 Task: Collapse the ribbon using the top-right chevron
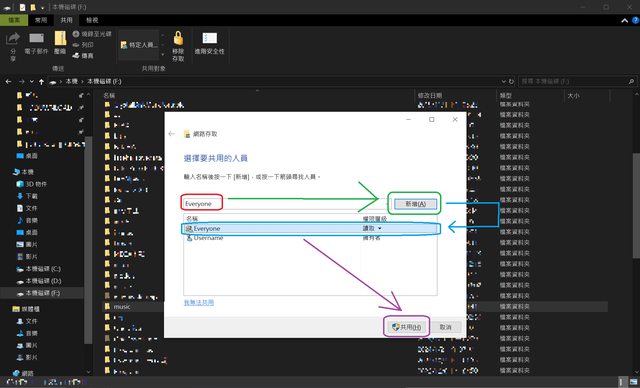624,20
